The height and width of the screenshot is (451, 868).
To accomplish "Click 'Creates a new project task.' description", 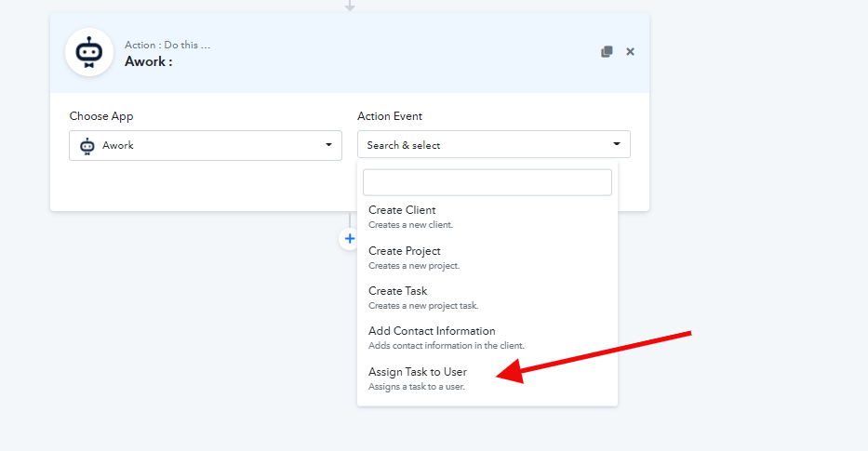I will click(x=423, y=305).
